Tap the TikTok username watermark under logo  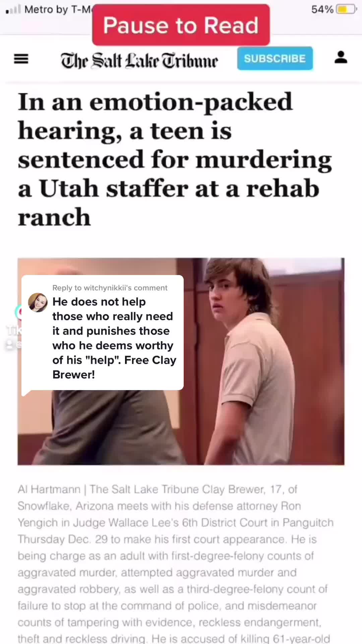coord(13,344)
